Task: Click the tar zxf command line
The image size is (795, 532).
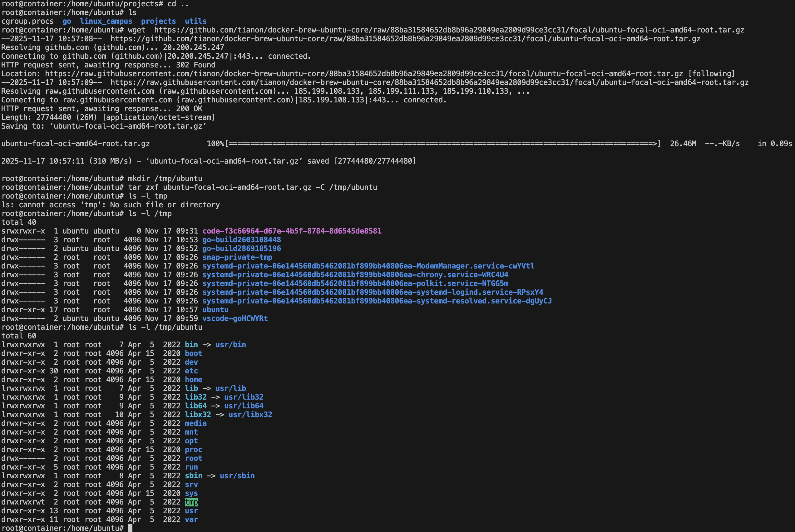Action: (x=252, y=187)
